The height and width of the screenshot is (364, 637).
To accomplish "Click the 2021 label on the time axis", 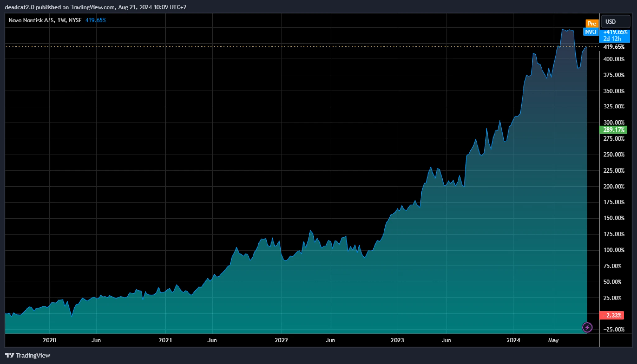I will (165, 340).
